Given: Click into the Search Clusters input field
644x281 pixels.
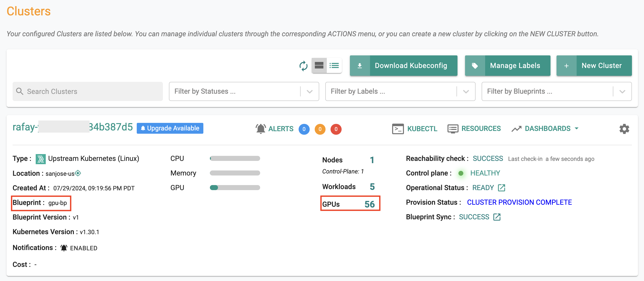Looking at the screenshot, I should (x=87, y=91).
